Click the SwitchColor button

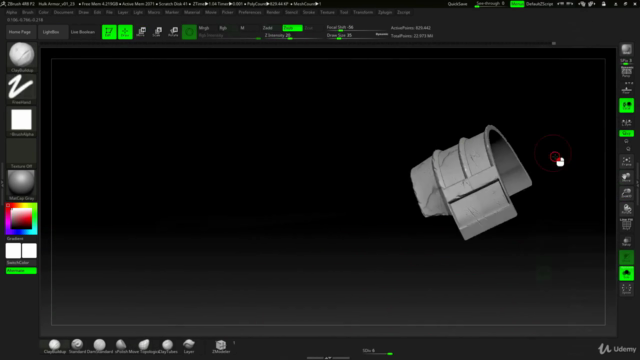click(18, 262)
